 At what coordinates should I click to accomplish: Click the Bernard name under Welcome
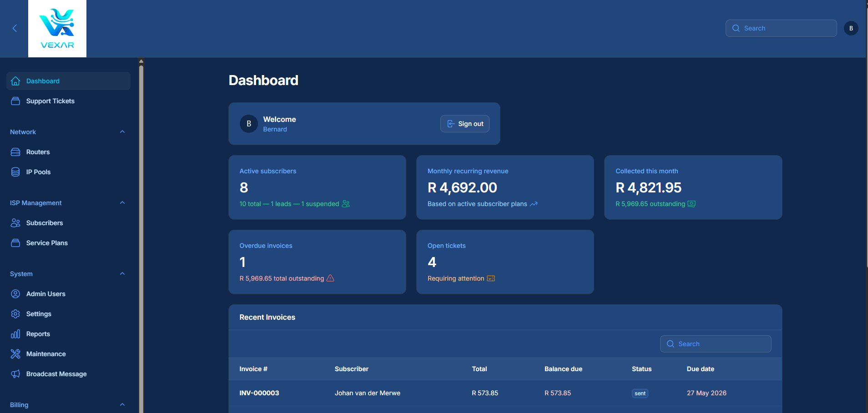tap(275, 129)
